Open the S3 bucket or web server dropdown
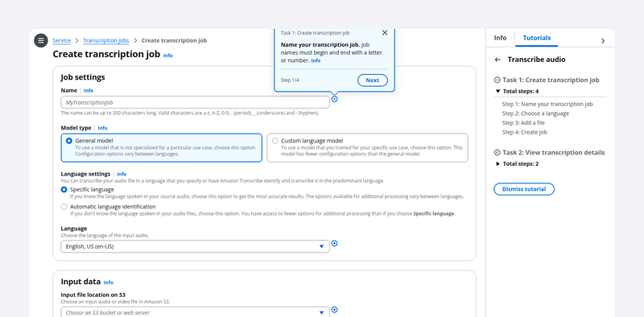The image size is (644, 317). click(x=195, y=312)
